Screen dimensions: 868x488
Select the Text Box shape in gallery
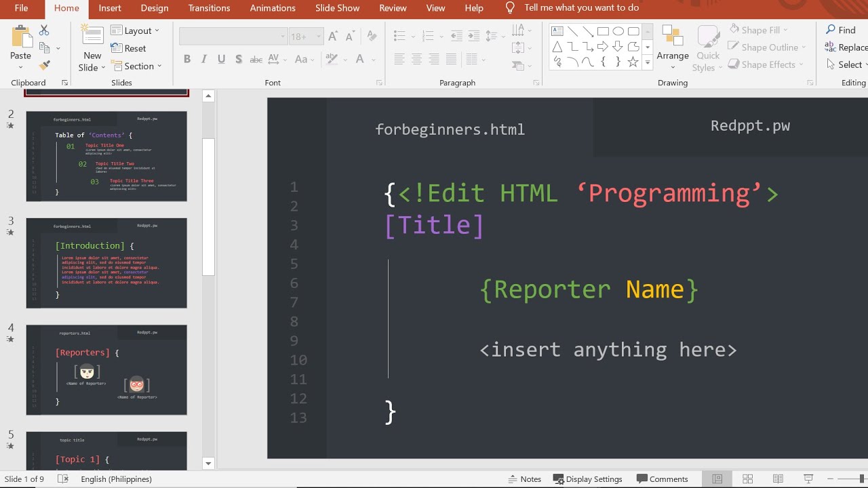(557, 31)
